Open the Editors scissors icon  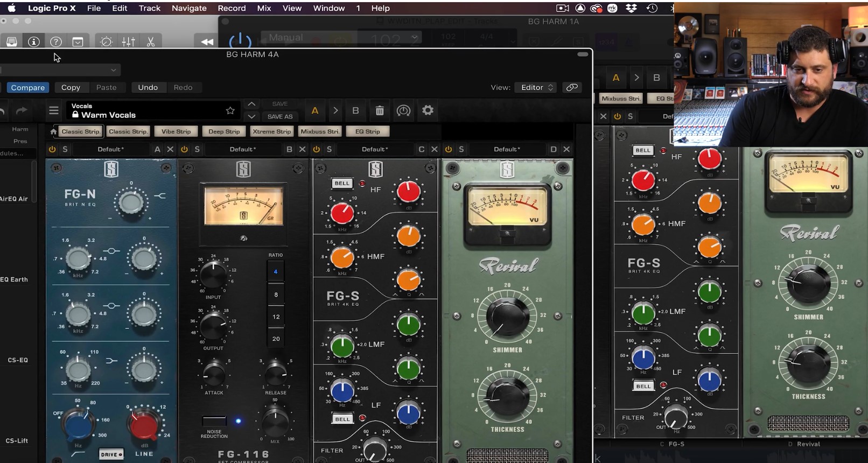[151, 41]
